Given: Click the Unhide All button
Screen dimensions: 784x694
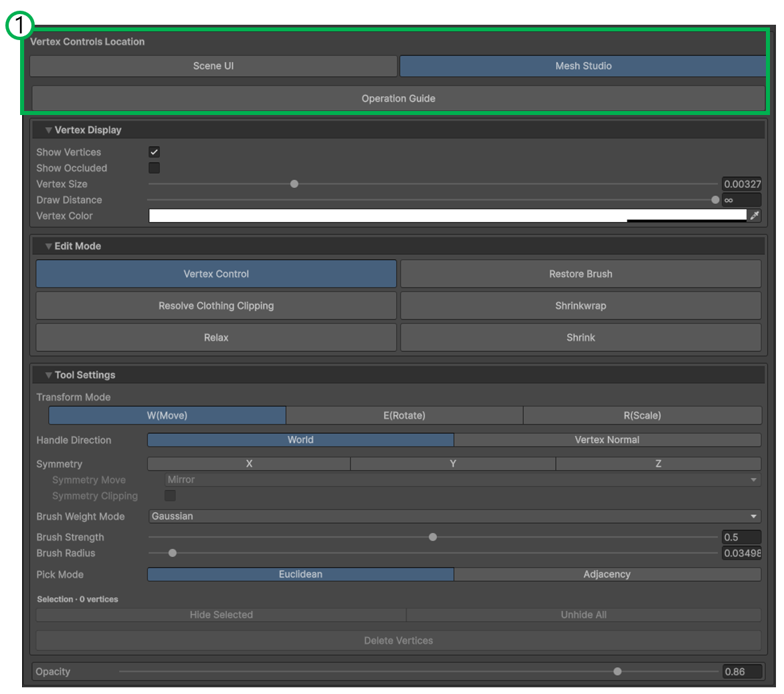Looking at the screenshot, I should click(x=584, y=615).
